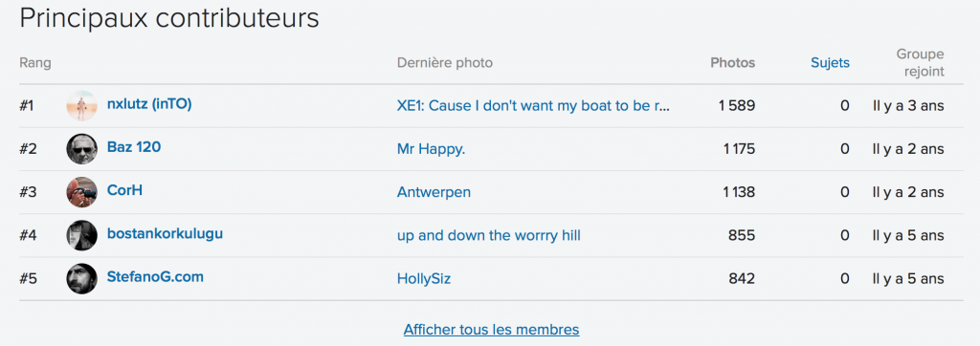Open bostankorkulugu's avatar image

82,235
